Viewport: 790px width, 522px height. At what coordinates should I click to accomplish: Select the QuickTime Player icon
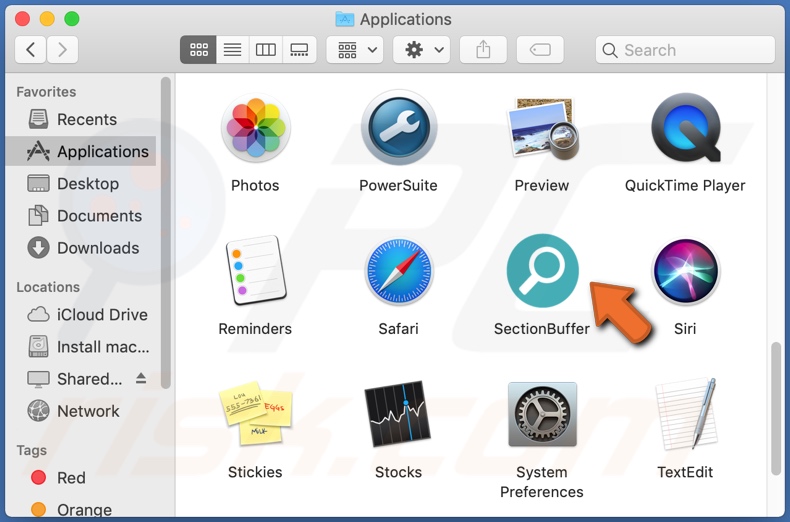point(685,128)
